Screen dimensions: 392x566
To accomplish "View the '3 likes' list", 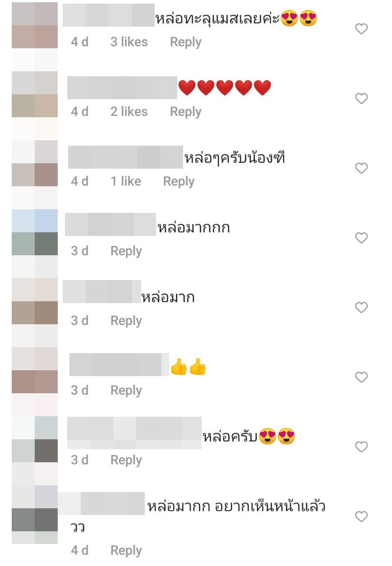I will (x=129, y=42).
